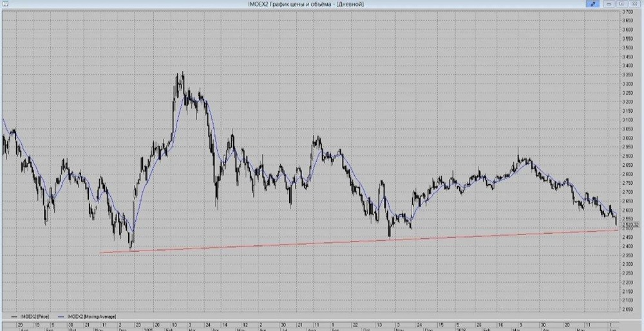The image size is (644, 331).
Task: Click the 3 000 price axis label
Action: (627, 138)
